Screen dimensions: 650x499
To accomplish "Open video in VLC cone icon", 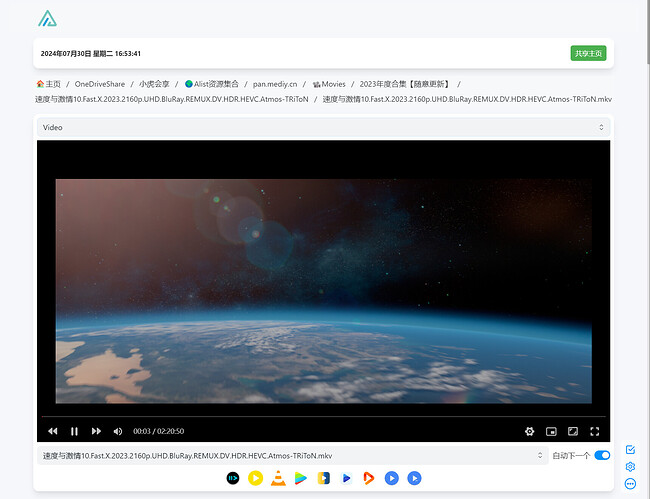I will pyautogui.click(x=278, y=478).
